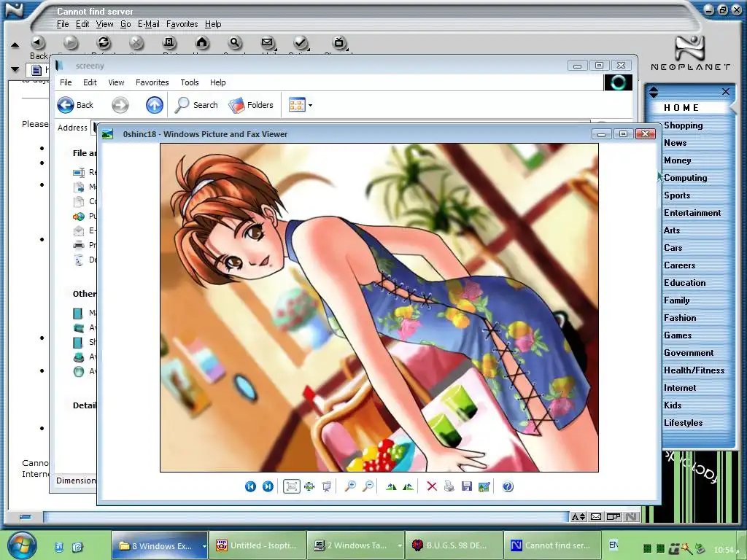Click EN language indicator in tray

coord(613,544)
